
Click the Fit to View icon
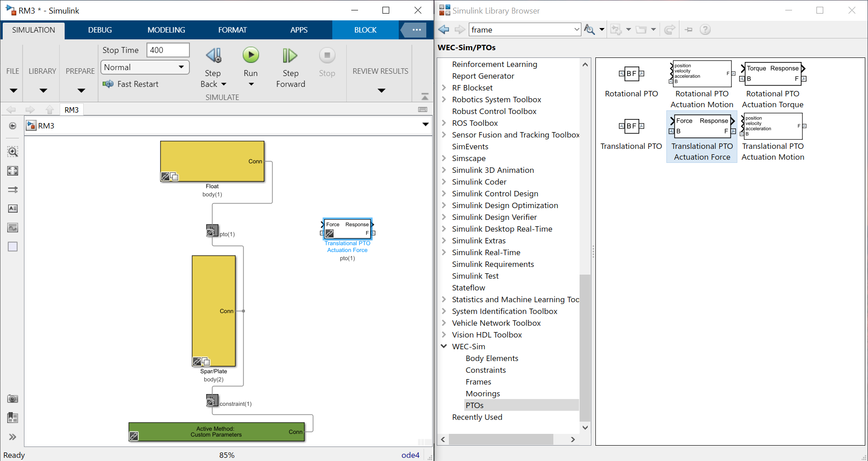point(13,171)
